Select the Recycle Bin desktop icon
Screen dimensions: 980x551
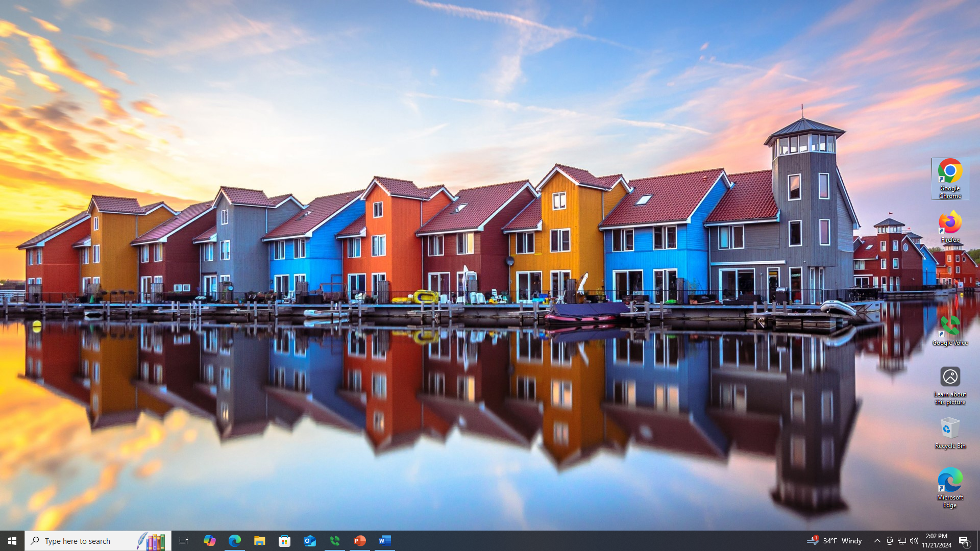coord(950,433)
